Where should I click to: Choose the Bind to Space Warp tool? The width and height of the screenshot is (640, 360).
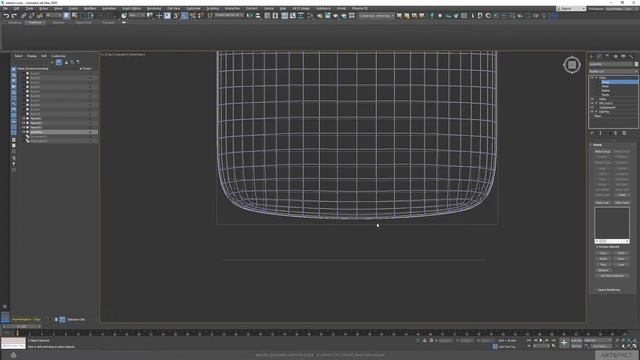click(x=40, y=16)
